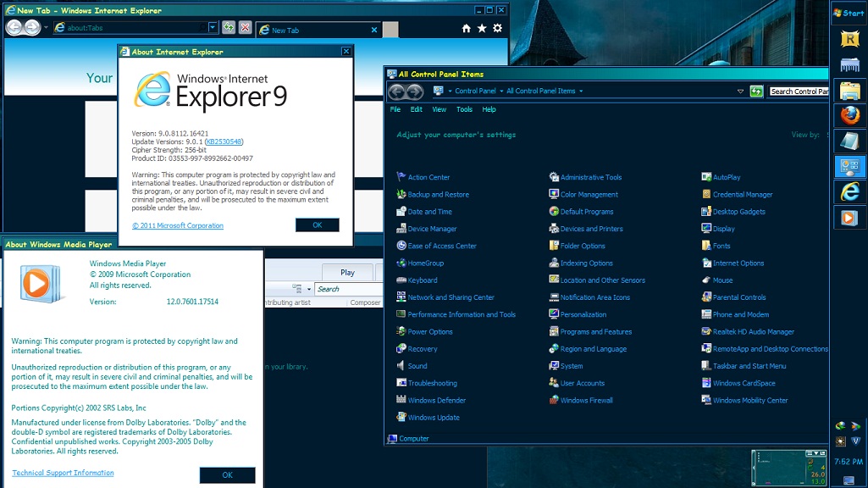Open the File menu in Control Panel
This screenshot has height=488, width=868.
coord(395,109)
